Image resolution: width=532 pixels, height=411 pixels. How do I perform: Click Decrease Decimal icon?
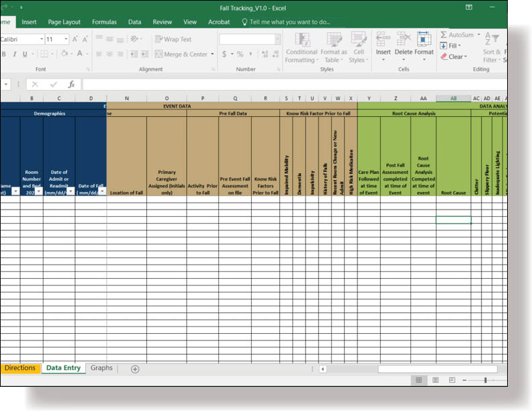point(275,54)
